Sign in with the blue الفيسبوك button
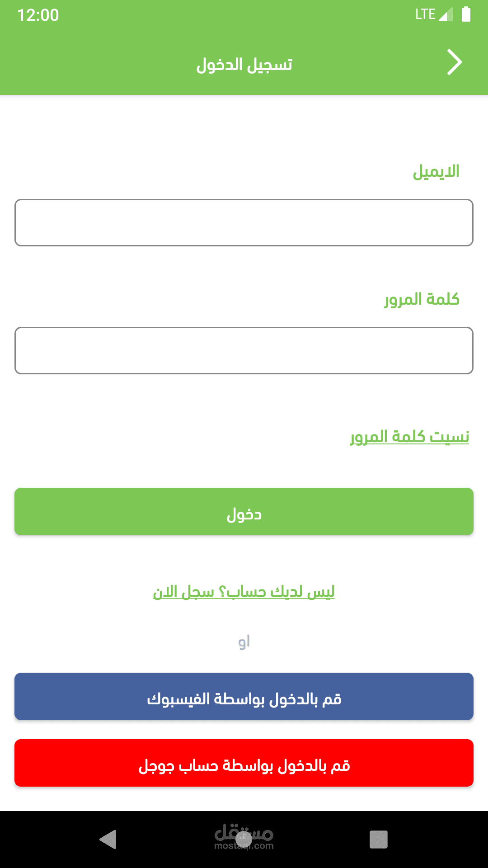Screen dimensions: 488x868 [244, 696]
